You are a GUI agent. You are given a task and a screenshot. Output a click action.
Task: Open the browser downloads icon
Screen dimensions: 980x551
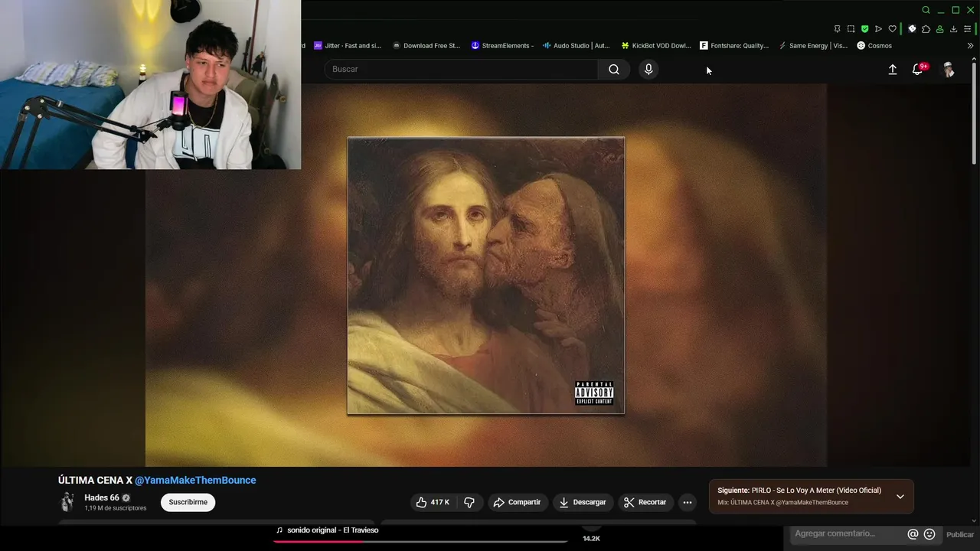953,29
